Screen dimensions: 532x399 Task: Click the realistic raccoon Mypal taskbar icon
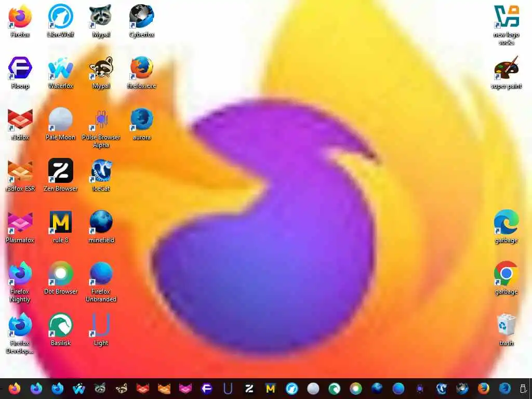[x=100, y=389]
